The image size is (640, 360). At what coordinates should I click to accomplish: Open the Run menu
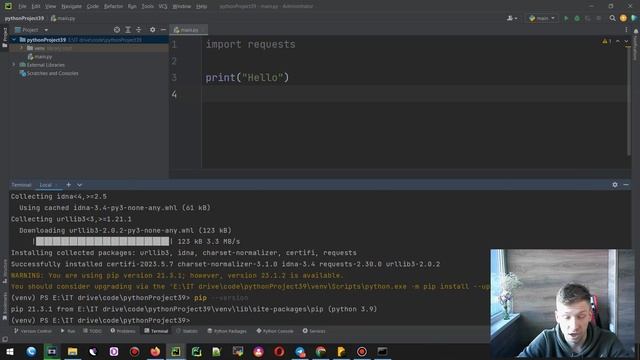[x=132, y=6]
